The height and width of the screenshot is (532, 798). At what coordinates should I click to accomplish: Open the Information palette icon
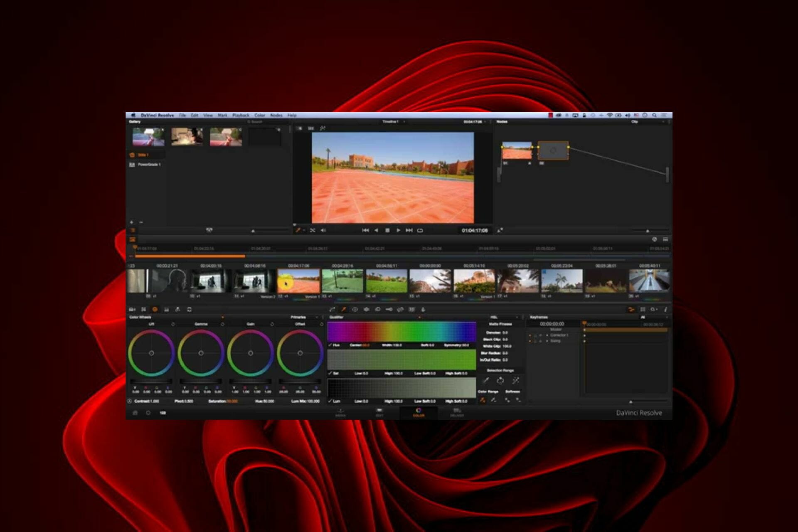pyautogui.click(x=665, y=309)
